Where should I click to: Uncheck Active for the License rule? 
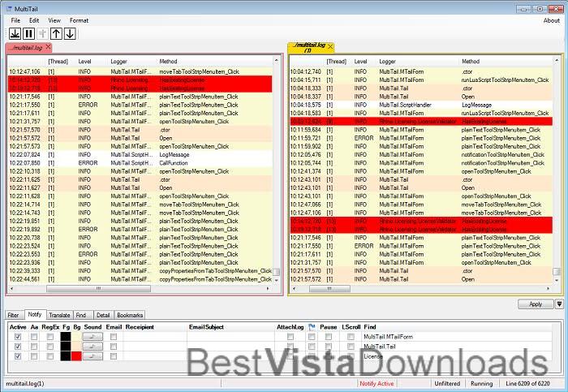[17, 356]
